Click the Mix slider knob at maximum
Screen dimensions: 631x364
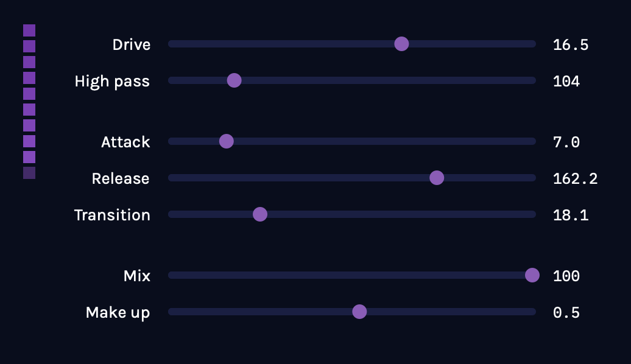532,275
